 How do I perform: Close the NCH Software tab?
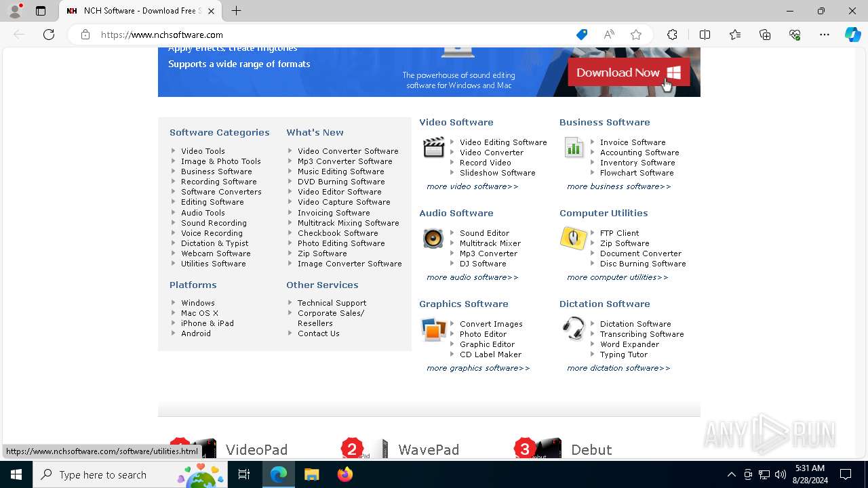tap(211, 11)
